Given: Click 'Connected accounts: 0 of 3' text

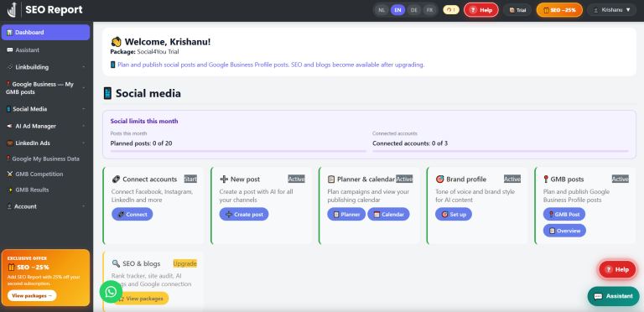Looking at the screenshot, I should [x=410, y=143].
